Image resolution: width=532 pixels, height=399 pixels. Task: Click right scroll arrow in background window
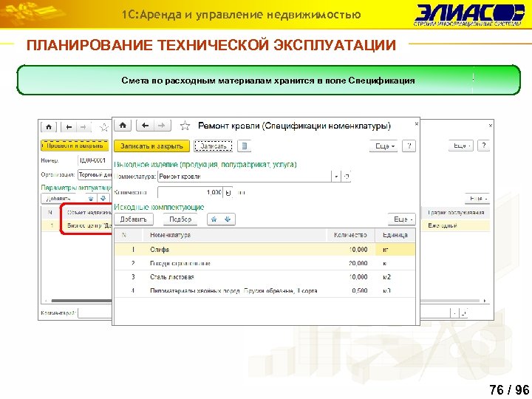tap(485, 301)
